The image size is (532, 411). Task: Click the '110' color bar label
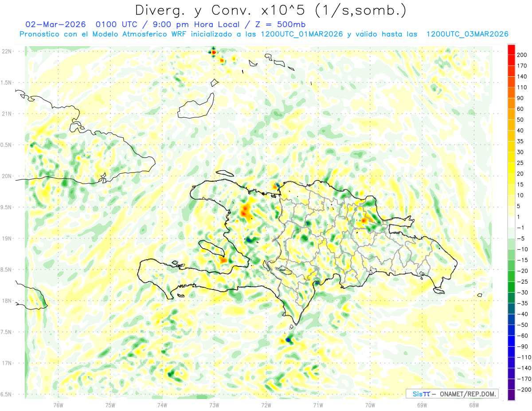coord(523,87)
